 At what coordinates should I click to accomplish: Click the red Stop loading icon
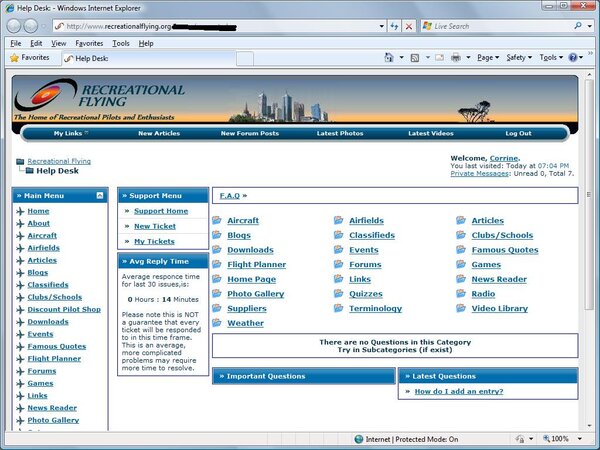409,26
